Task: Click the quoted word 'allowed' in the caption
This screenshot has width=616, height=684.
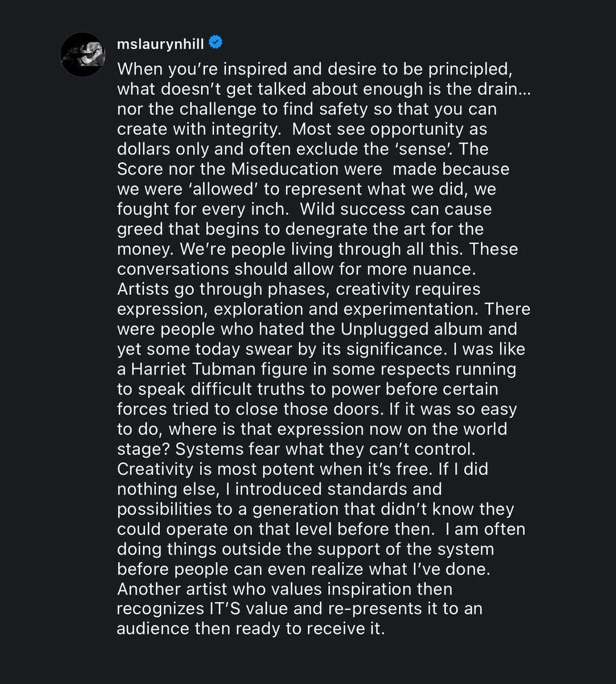Action: pyautogui.click(x=224, y=189)
